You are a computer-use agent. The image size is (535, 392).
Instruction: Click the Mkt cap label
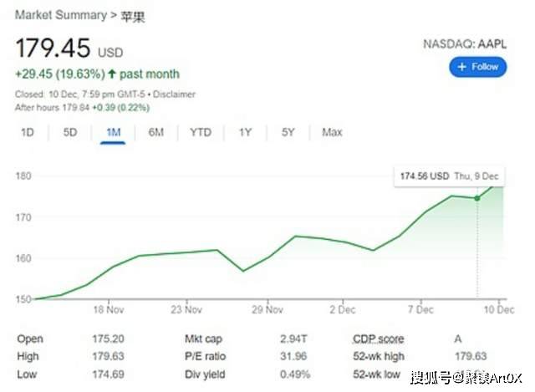click(x=203, y=339)
